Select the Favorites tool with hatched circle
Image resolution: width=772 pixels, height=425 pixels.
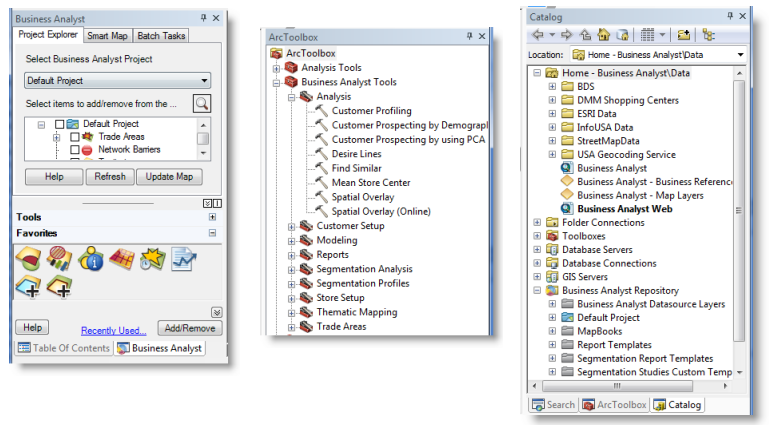point(60,258)
